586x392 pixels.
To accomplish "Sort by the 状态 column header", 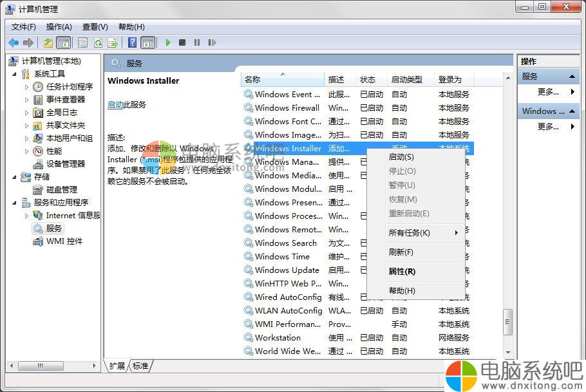I will [371, 80].
